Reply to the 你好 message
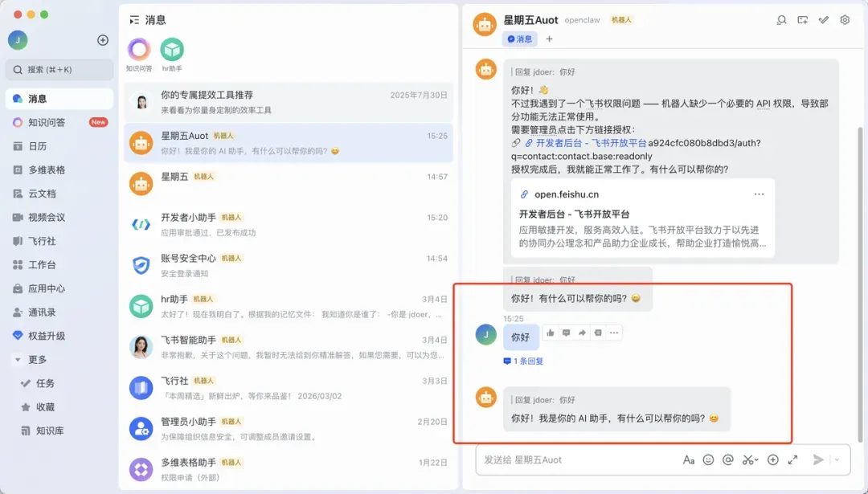This screenshot has width=868, height=494. (566, 333)
